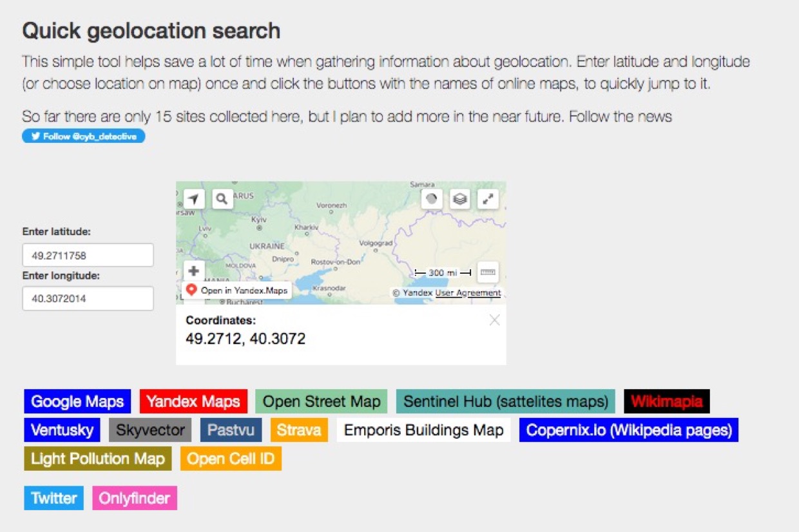Open Emporis Buildings Map

point(424,430)
